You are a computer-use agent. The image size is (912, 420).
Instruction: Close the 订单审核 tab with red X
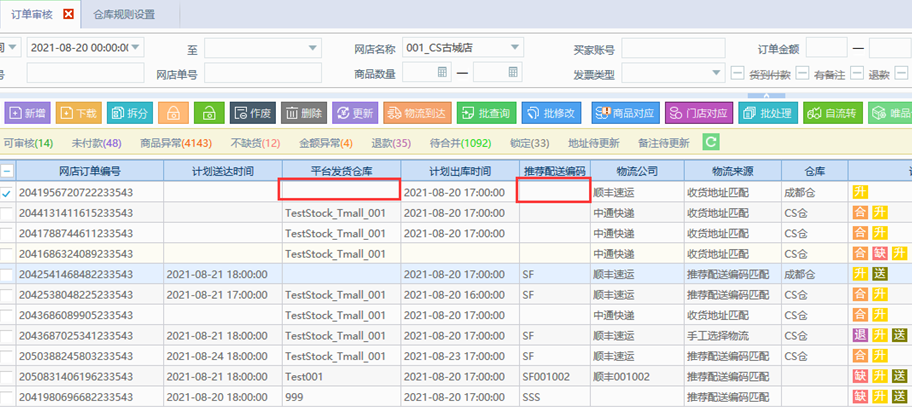pos(69,15)
